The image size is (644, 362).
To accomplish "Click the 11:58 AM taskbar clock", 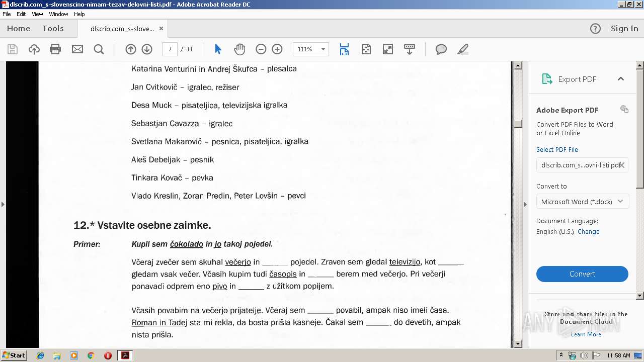I will coord(618,355).
